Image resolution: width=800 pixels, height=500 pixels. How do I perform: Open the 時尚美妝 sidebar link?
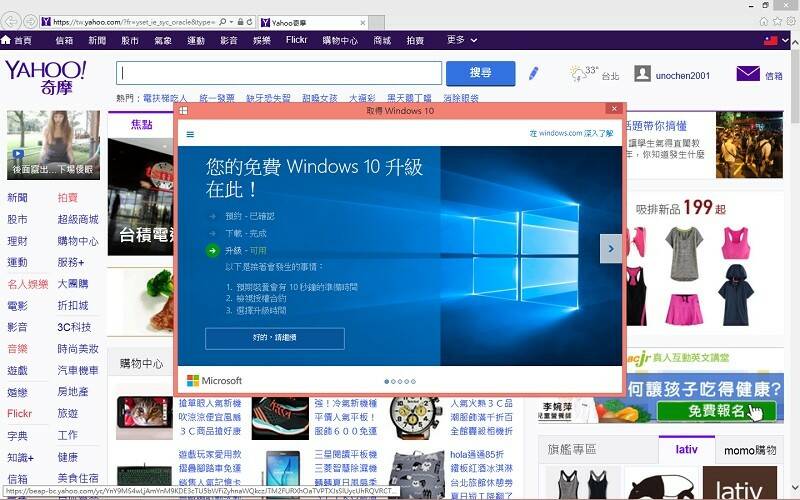(x=78, y=349)
